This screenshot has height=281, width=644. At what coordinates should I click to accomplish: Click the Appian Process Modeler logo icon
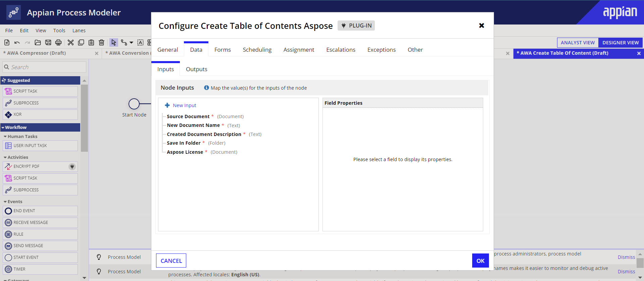13,12
